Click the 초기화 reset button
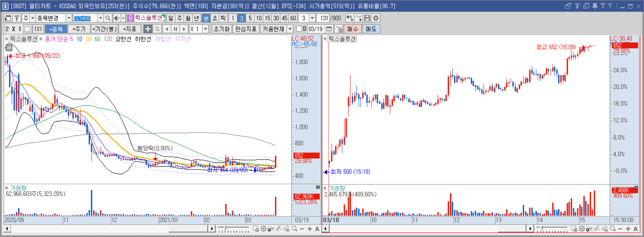This screenshot has width=644, height=237. pos(221,29)
